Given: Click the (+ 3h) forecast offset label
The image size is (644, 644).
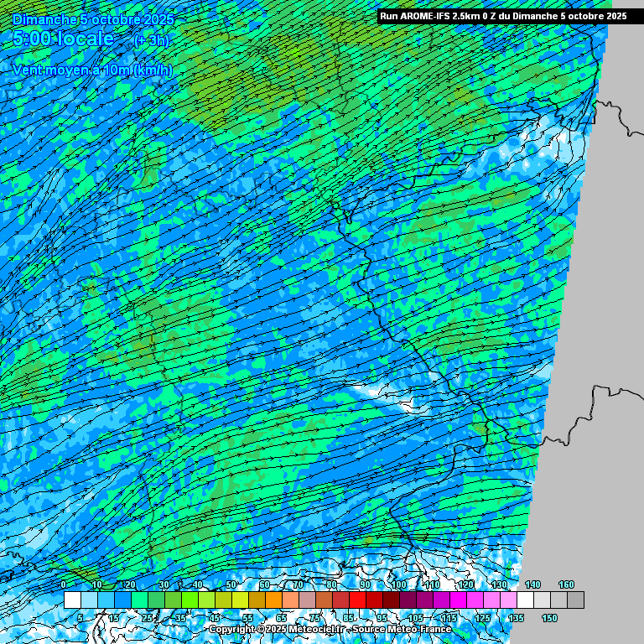Looking at the screenshot, I should [154, 41].
